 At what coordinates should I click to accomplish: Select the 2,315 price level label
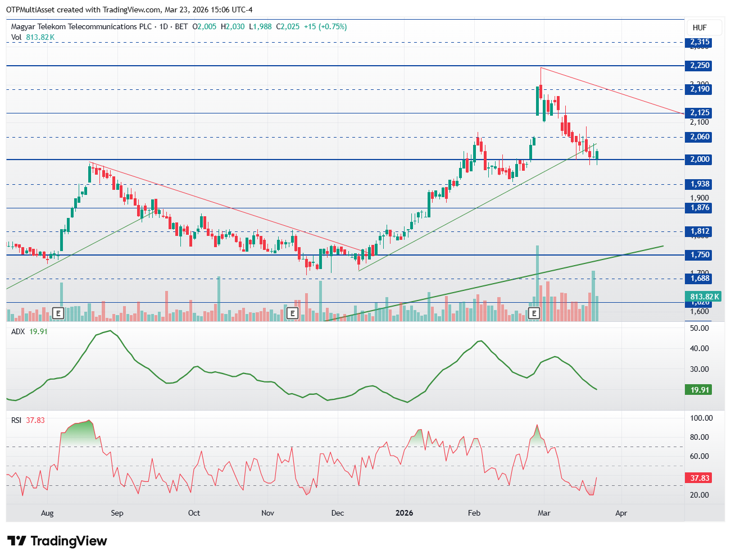[700, 42]
